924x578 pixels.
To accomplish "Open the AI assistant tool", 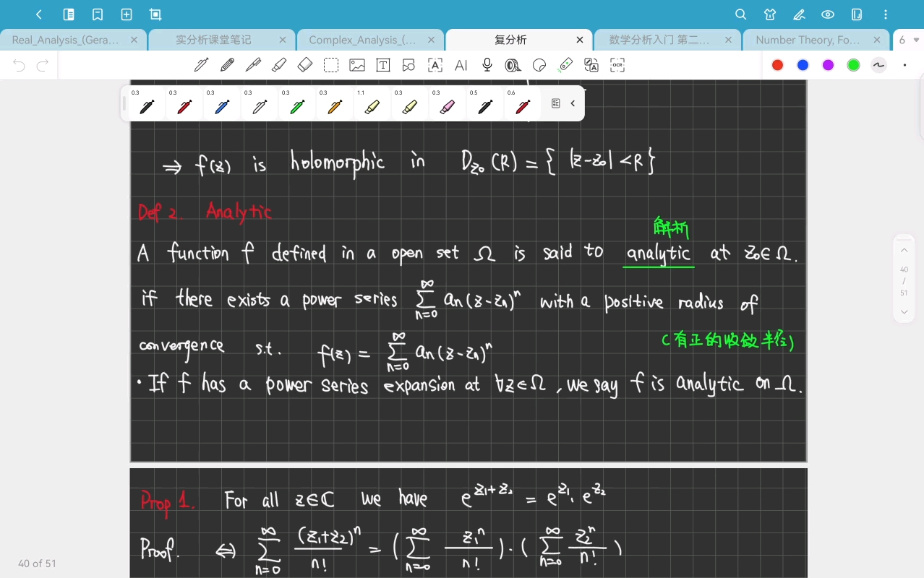I will (461, 65).
